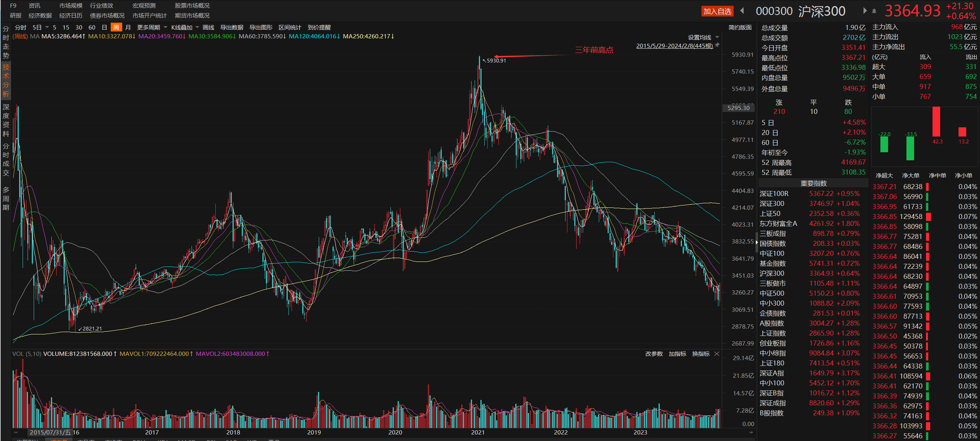Click the 加入自选 button
The image size is (980, 441).
717,11
